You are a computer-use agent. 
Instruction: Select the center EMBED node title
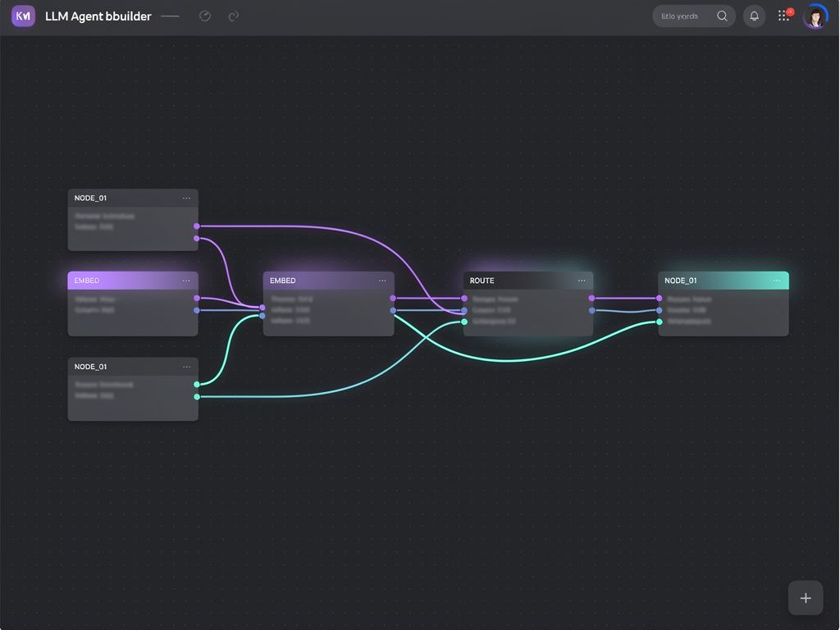click(282, 281)
